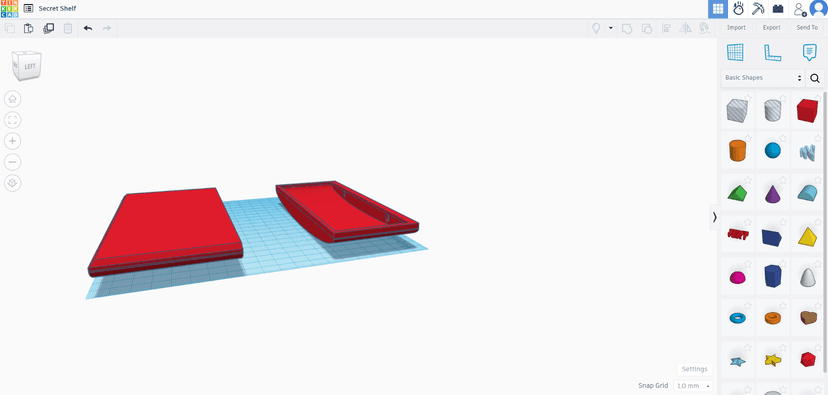This screenshot has height=395, width=828.
Task: Open the Basic Shapes dropdown
Action: 763,78
